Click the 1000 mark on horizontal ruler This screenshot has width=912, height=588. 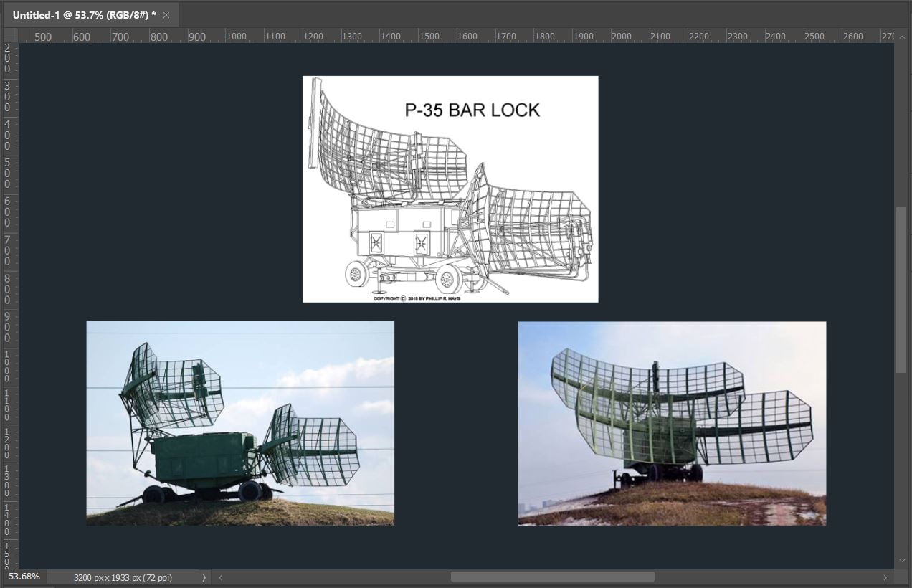click(x=236, y=37)
